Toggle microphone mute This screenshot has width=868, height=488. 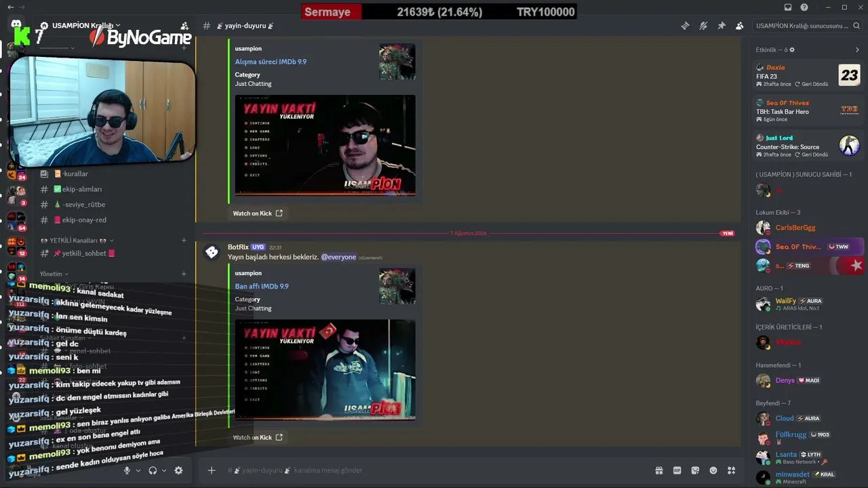tap(127, 470)
